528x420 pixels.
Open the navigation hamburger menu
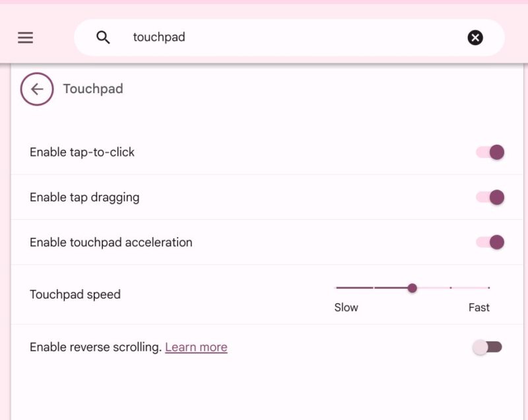point(25,38)
